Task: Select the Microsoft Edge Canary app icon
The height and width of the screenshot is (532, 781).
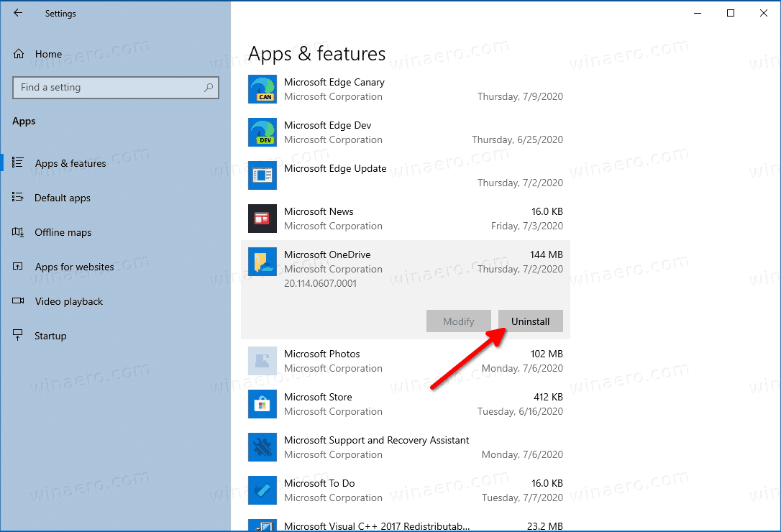Action: click(262, 89)
